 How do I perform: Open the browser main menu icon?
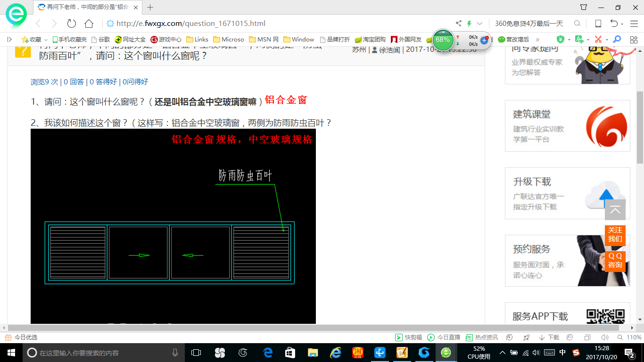pyautogui.click(x=634, y=24)
